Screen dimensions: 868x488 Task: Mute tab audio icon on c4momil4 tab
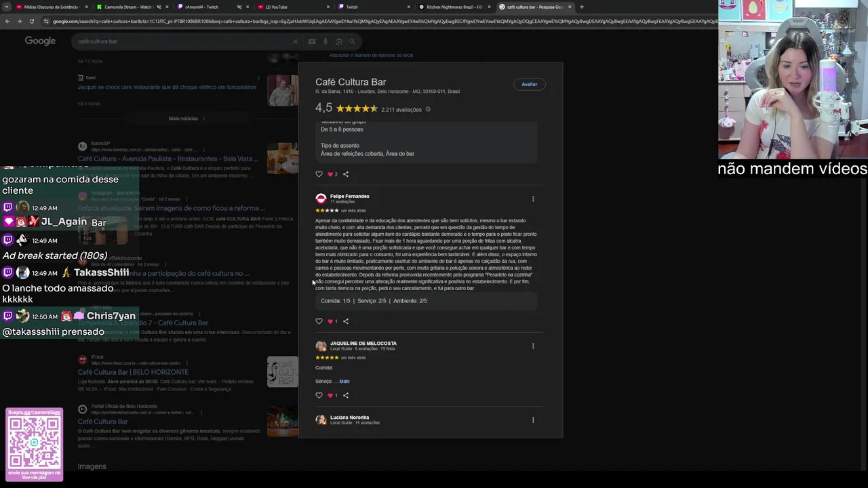[x=239, y=7]
